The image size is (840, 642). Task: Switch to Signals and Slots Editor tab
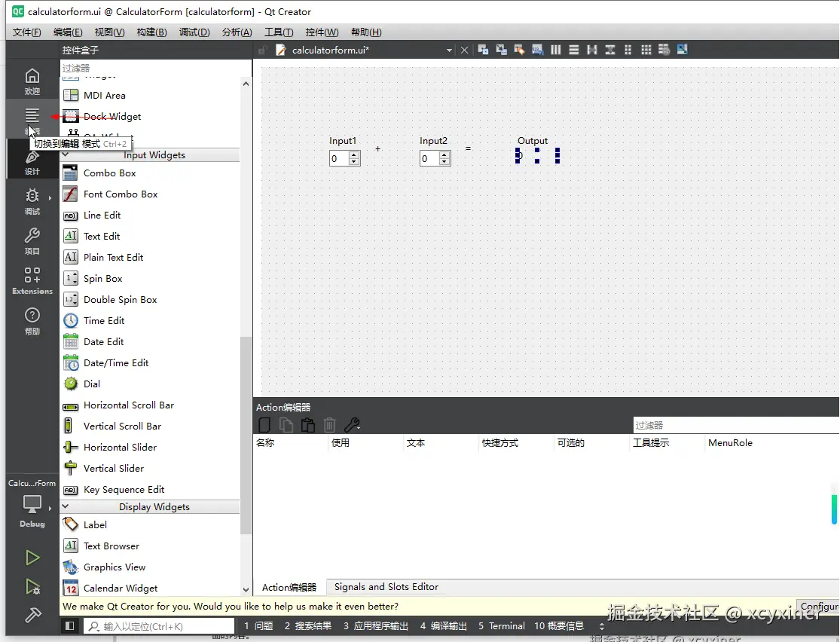pos(386,587)
